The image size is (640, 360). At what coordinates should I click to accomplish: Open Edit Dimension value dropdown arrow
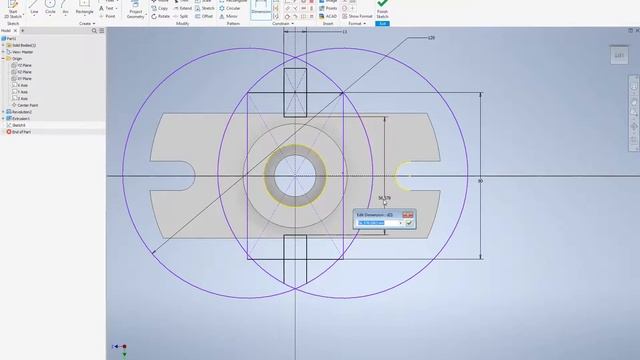click(401, 223)
